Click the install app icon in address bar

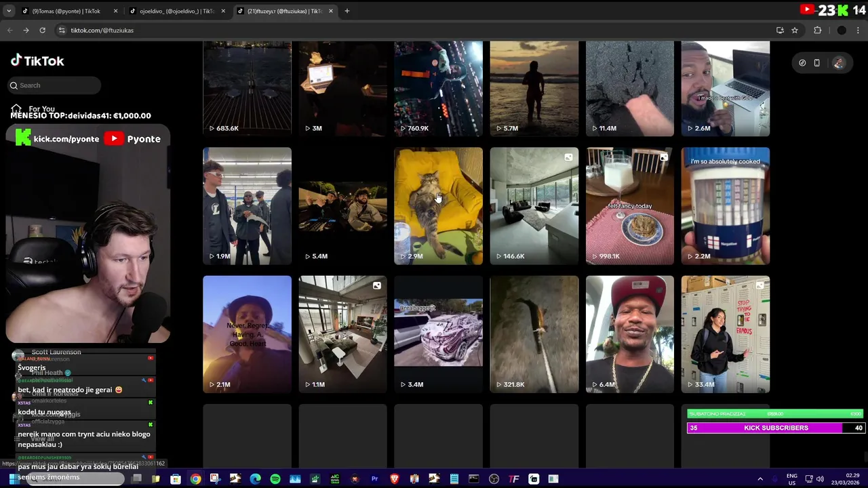[x=780, y=30]
